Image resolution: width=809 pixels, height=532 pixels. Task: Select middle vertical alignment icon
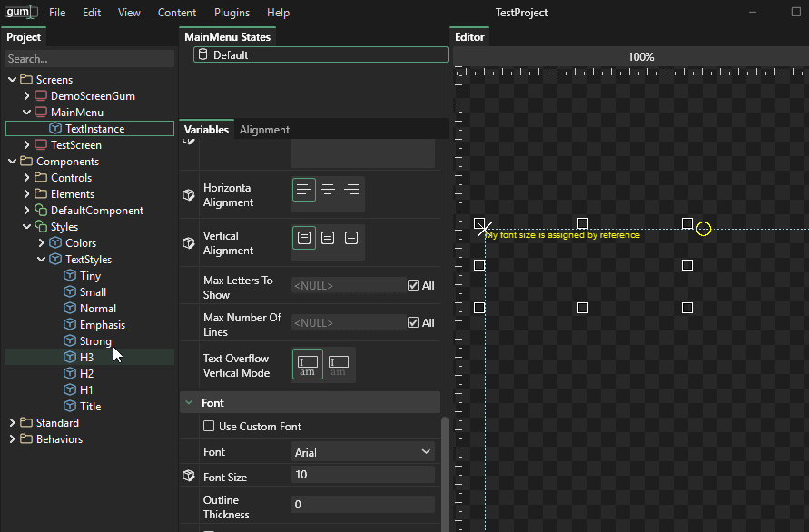[x=328, y=238]
